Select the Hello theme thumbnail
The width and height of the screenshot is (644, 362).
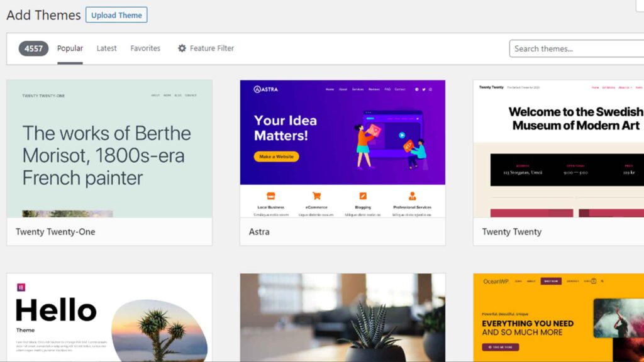coord(109,317)
